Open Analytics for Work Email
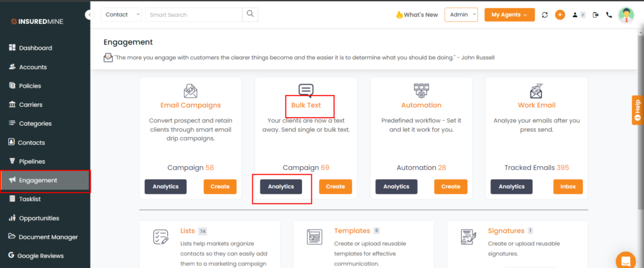 [x=512, y=187]
